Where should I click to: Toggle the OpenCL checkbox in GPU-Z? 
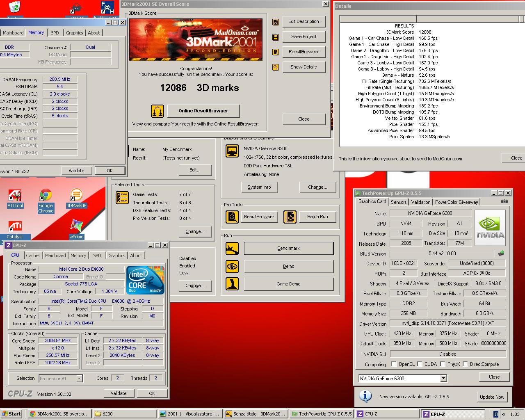394,364
